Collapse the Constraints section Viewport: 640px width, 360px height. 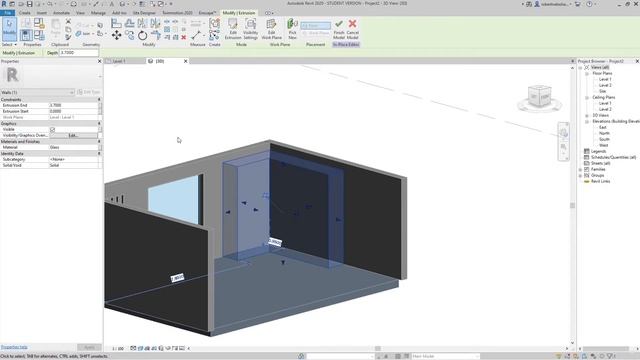point(99,100)
